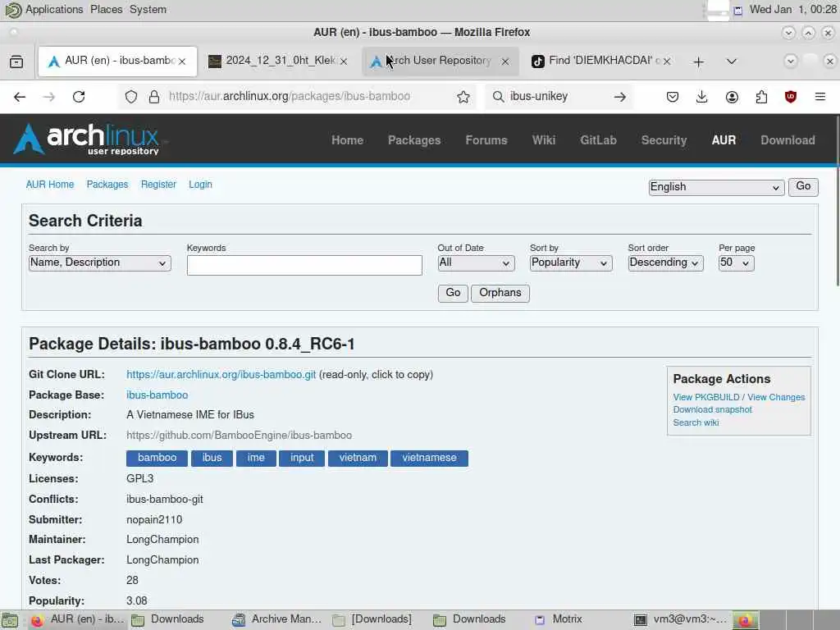
Task: Open the Places menu
Action: tap(106, 10)
